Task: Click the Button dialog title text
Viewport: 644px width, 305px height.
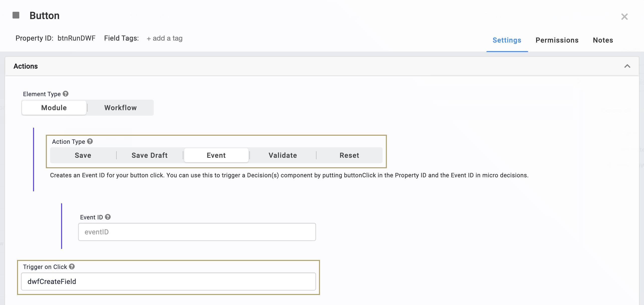Action: coord(45,16)
